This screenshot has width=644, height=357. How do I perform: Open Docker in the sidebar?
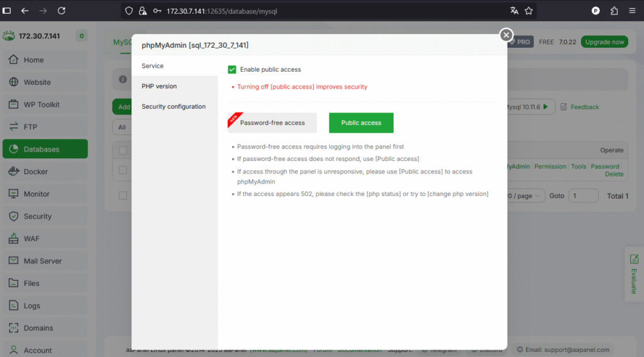coord(45,172)
